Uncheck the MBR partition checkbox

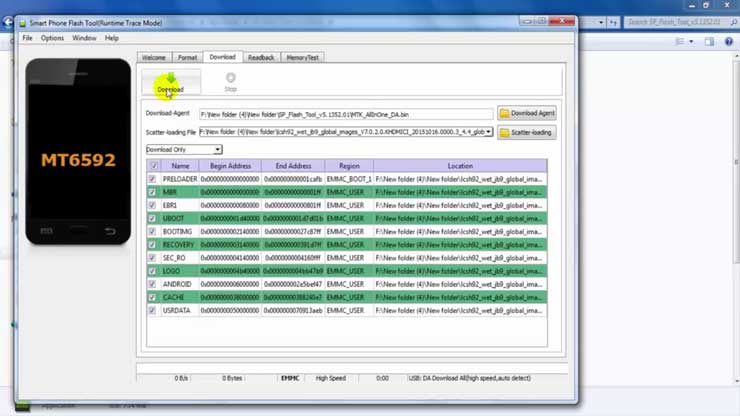(x=152, y=192)
